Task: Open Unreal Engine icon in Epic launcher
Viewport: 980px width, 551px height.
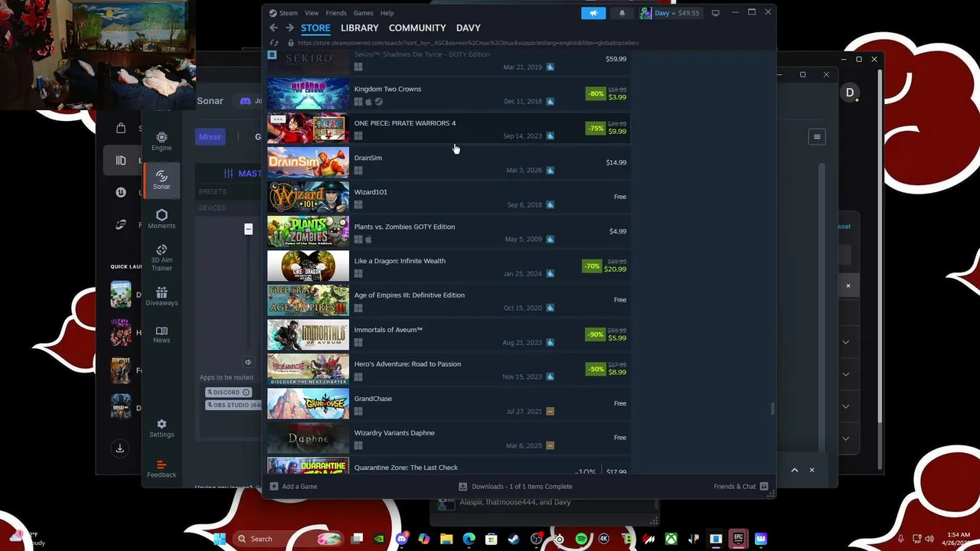Action: 120,192
